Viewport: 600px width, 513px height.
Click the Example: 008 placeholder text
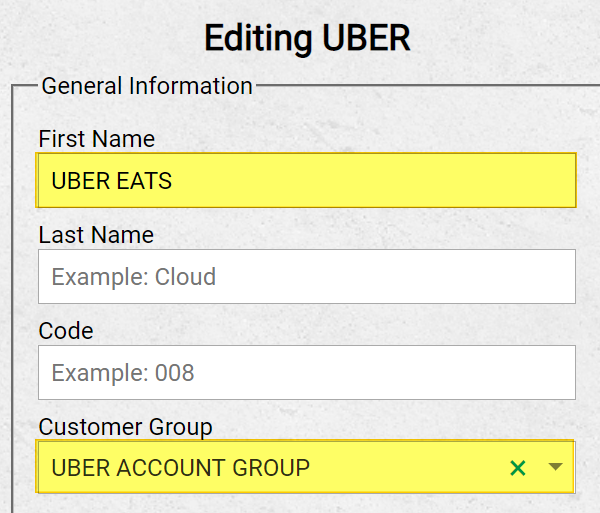point(123,373)
